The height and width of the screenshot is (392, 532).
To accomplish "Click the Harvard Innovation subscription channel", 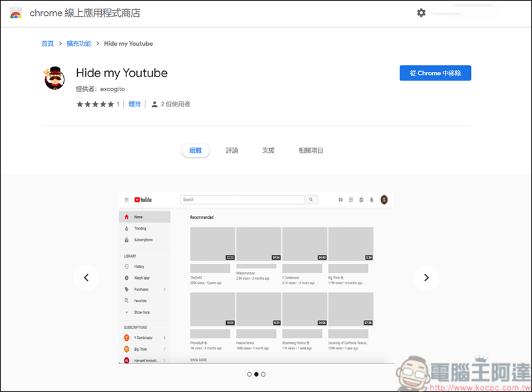I will [x=144, y=360].
